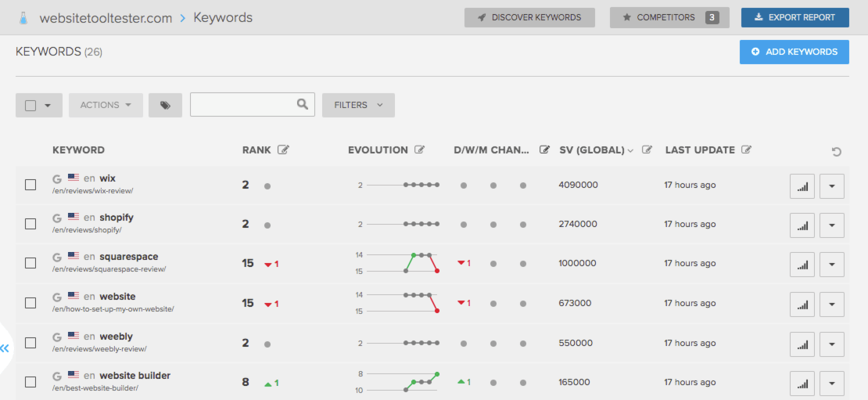Click /en/reviews/shopify/ URL text

pos(87,230)
